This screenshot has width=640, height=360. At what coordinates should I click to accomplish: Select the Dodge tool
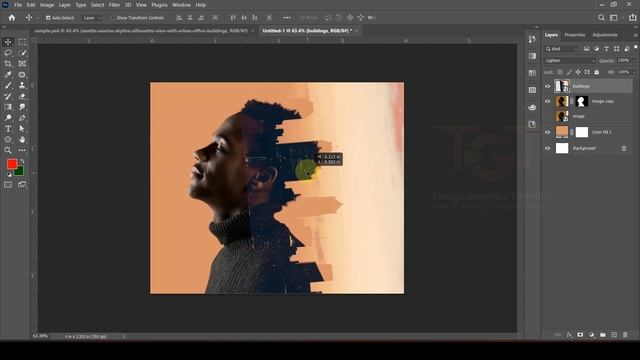pyautogui.click(x=8, y=118)
